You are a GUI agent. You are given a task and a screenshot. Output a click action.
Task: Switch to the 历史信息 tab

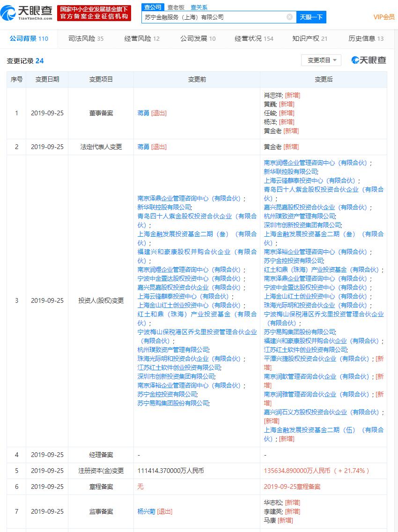coord(366,39)
